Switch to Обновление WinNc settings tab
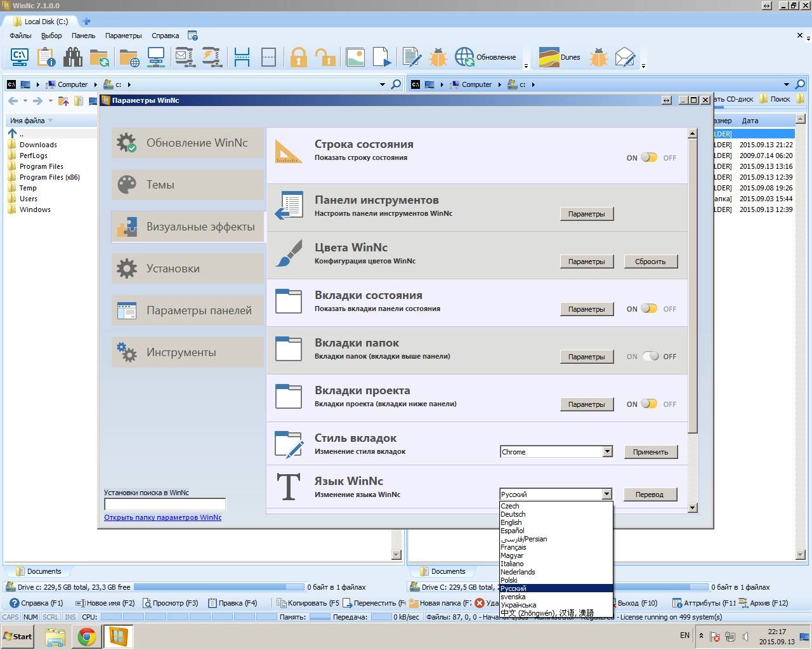Viewport: 812px width, 650px height. click(188, 143)
